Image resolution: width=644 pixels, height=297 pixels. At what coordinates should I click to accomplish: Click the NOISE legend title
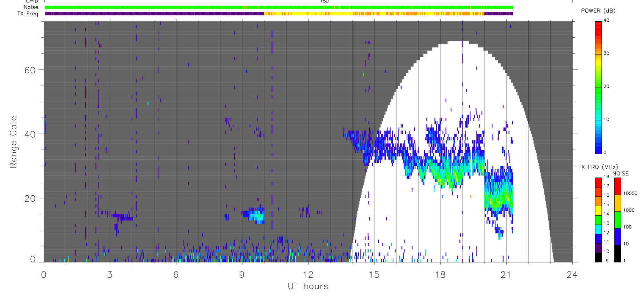[x=621, y=174]
